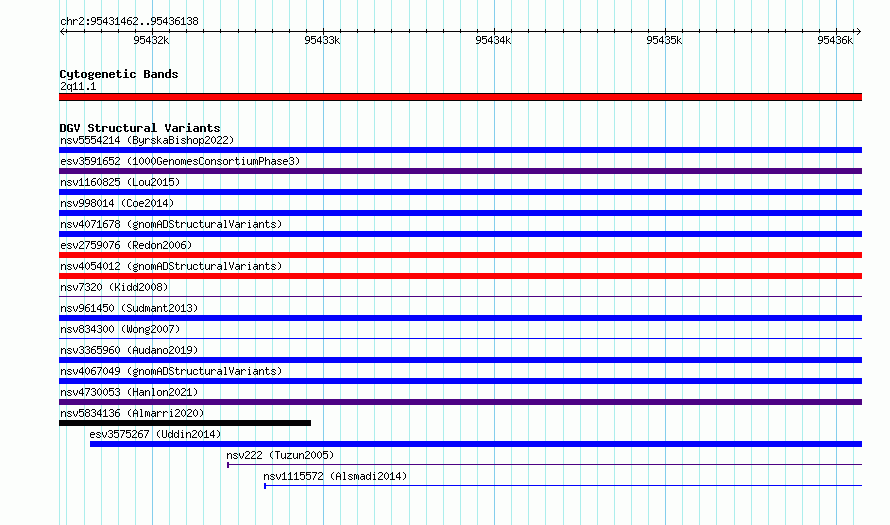890x525 pixels.
Task: Open the nsv5834136 (Almarri2020) label
Action: point(132,413)
